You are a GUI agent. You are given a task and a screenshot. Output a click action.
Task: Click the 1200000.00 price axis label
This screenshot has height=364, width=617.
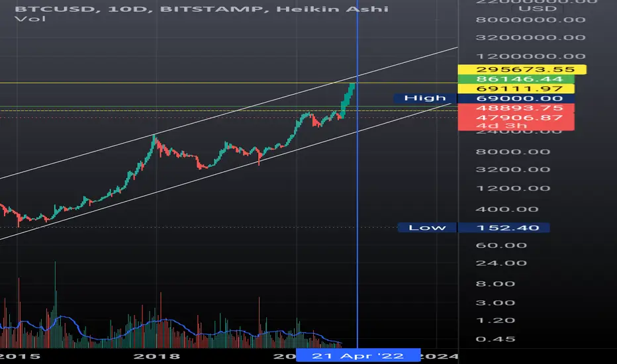pyautogui.click(x=530, y=56)
